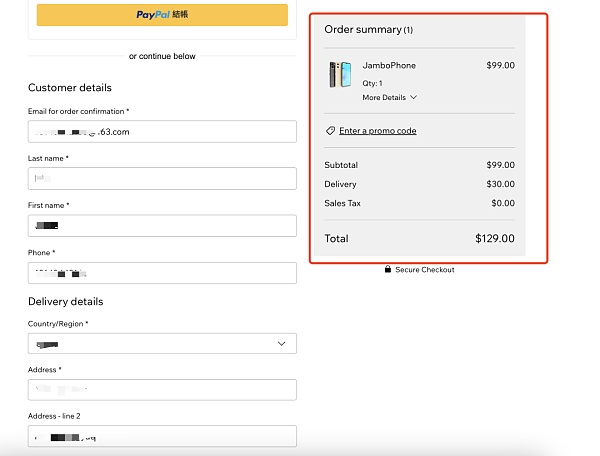Click the JamboPhone product name
The height and width of the screenshot is (456, 600).
(389, 66)
